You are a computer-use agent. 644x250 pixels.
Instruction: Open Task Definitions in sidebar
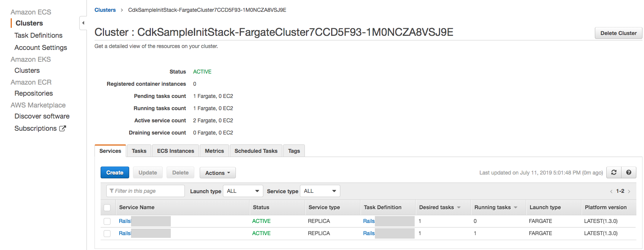point(38,35)
